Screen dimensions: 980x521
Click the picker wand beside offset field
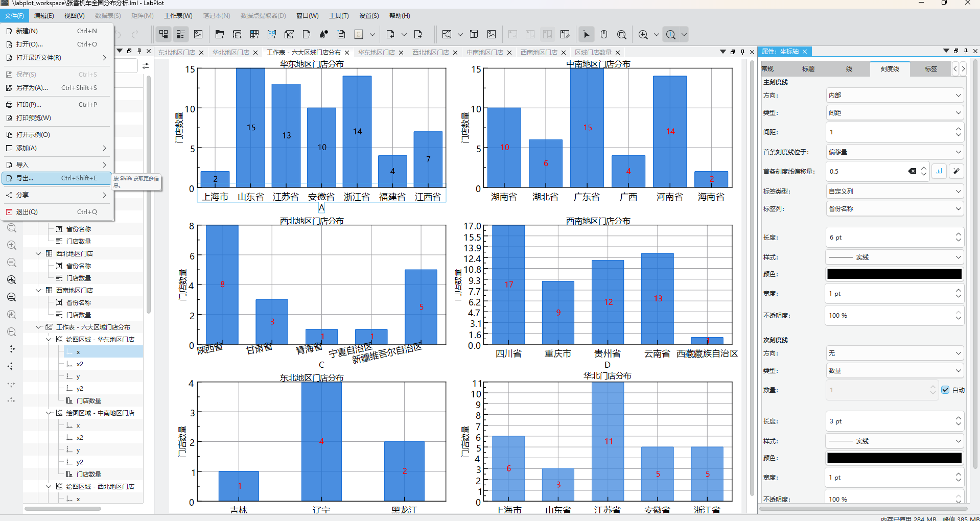[x=956, y=171]
